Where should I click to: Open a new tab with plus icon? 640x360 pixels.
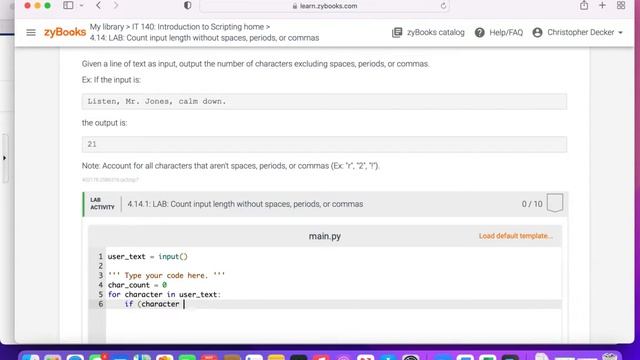click(602, 5)
